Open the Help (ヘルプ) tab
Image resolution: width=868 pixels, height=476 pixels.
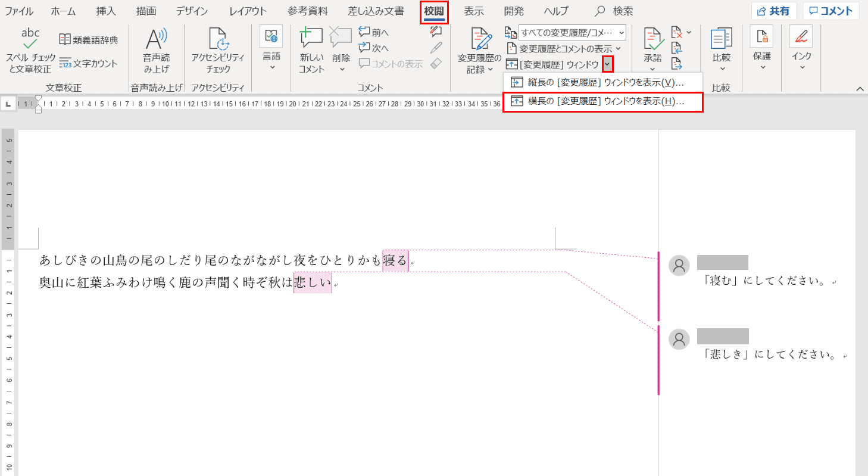[556, 11]
